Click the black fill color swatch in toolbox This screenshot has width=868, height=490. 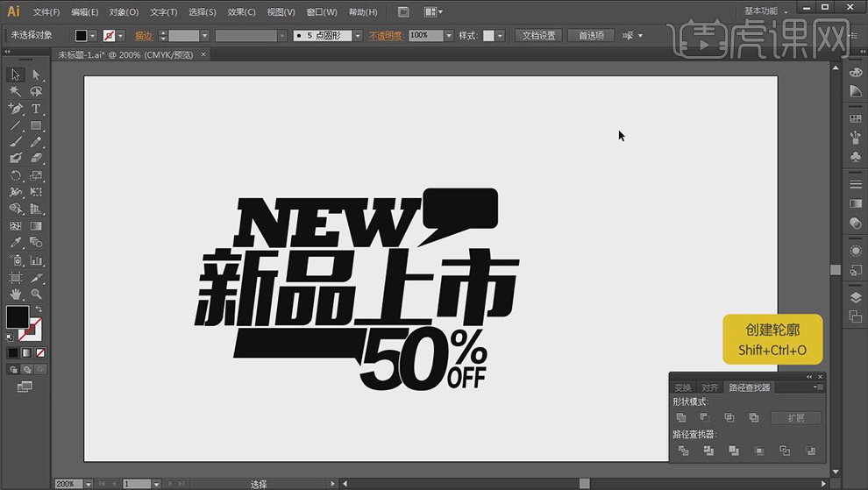(17, 316)
